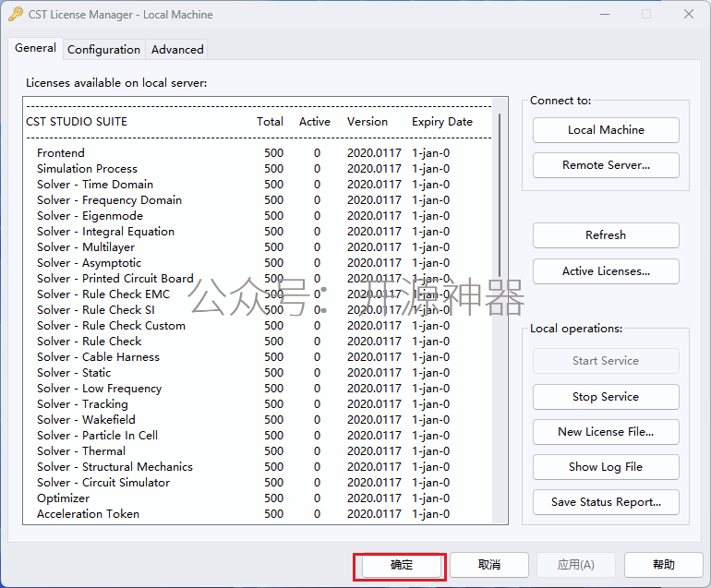Click Solver - Low Frequency entry
This screenshot has width=711, height=588.
point(244,389)
